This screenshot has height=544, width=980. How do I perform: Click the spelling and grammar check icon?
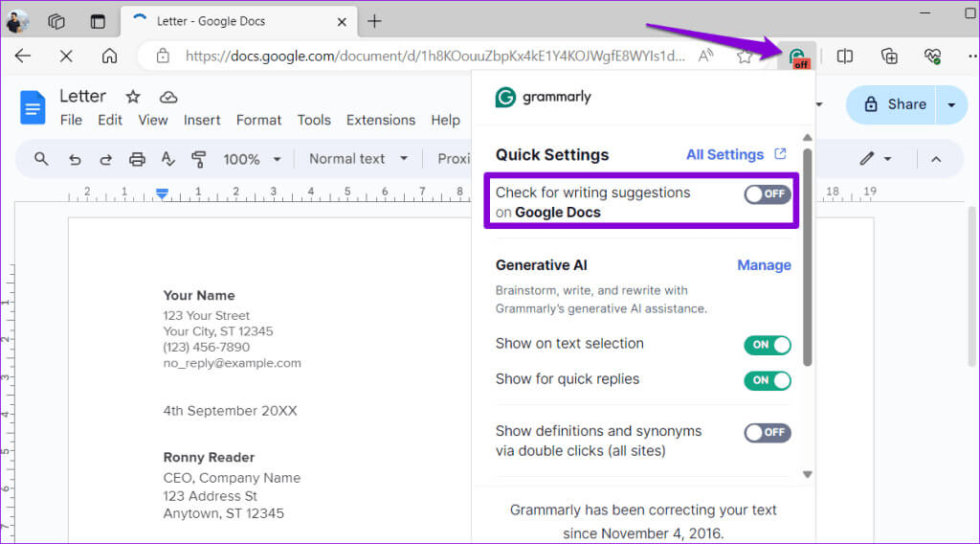168,159
